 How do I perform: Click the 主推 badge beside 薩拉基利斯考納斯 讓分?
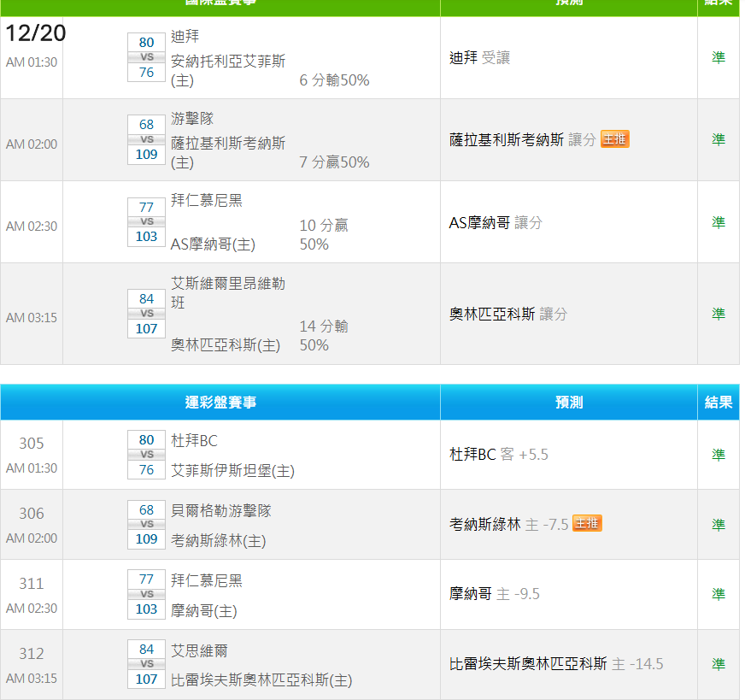click(614, 139)
